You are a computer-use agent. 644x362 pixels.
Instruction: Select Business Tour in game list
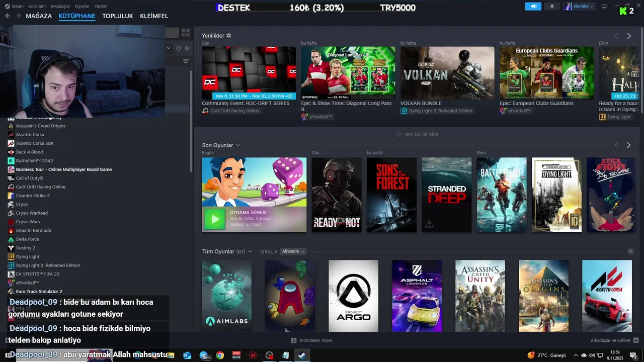63,169
